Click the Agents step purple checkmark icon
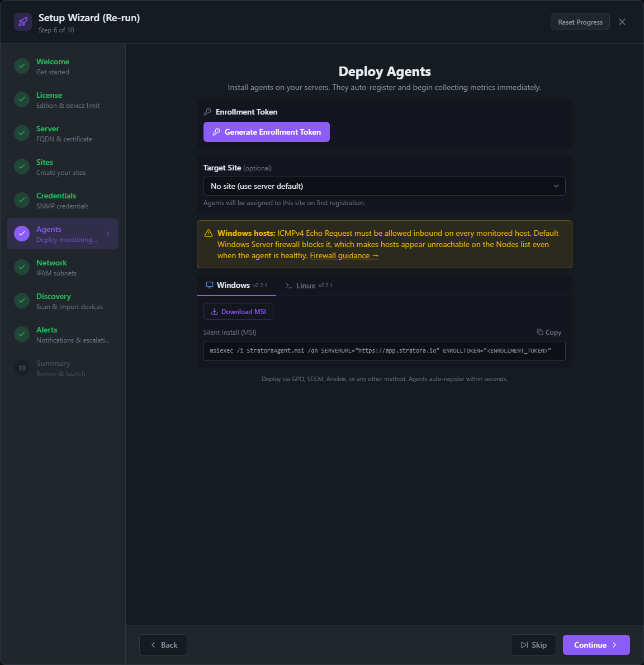The image size is (644, 665). coord(22,233)
